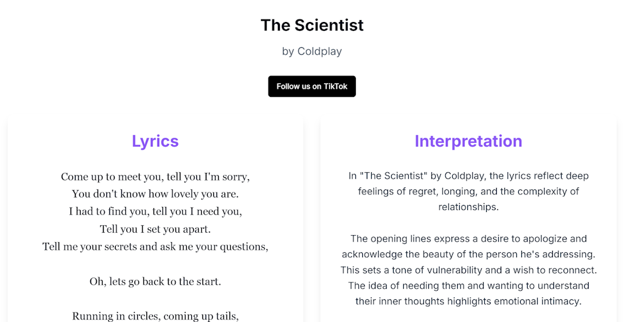Click the Follow us on TikTok button
Image resolution: width=644 pixels, height=322 pixels.
click(x=312, y=86)
